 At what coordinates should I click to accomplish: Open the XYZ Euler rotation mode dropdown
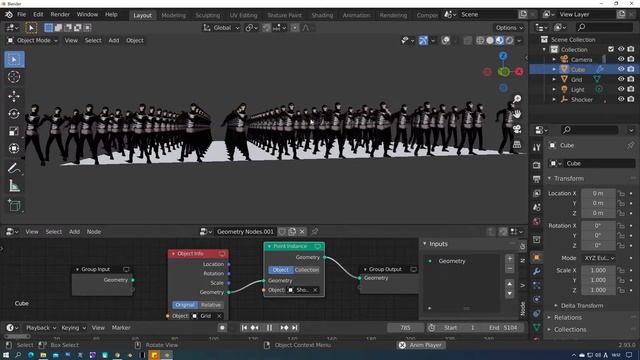pyautogui.click(x=599, y=258)
